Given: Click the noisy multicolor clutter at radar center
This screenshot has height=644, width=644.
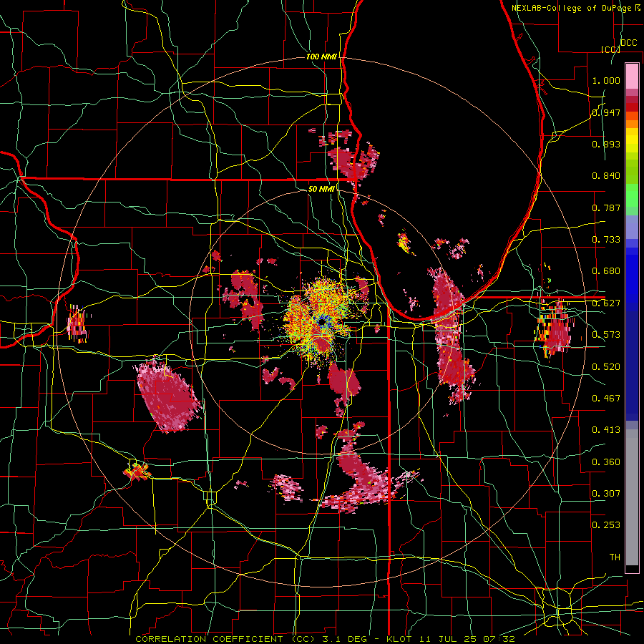Looking at the screenshot, I should 320,320.
